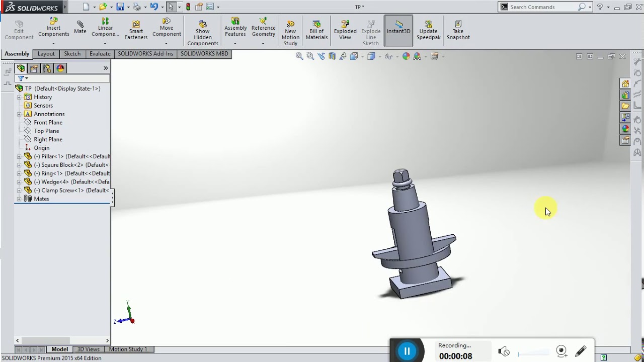Click Zoom to Fit in view toolbar
This screenshot has height=362, width=644.
coord(299,56)
